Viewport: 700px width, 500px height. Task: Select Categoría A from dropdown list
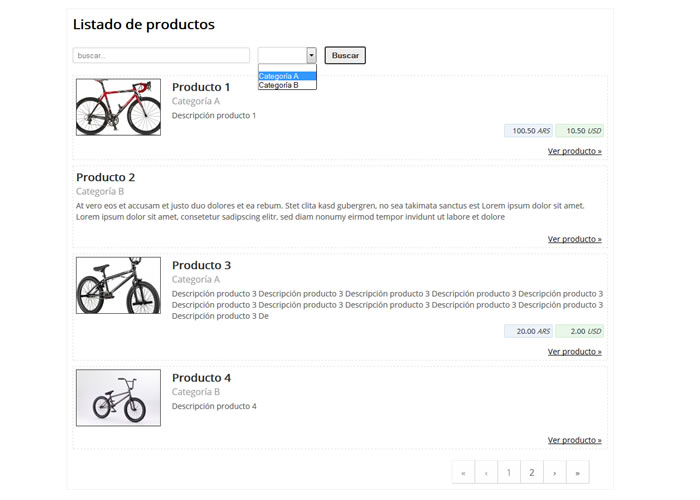click(x=287, y=76)
